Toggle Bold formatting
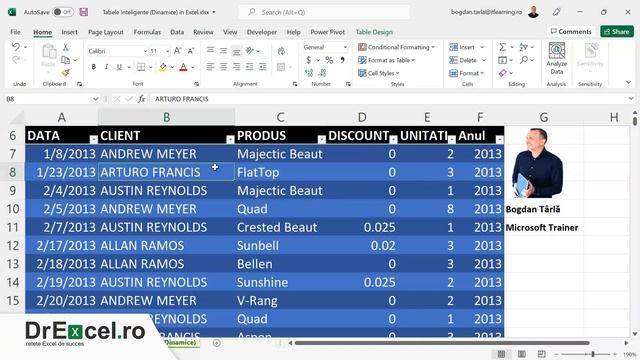 [93, 67]
